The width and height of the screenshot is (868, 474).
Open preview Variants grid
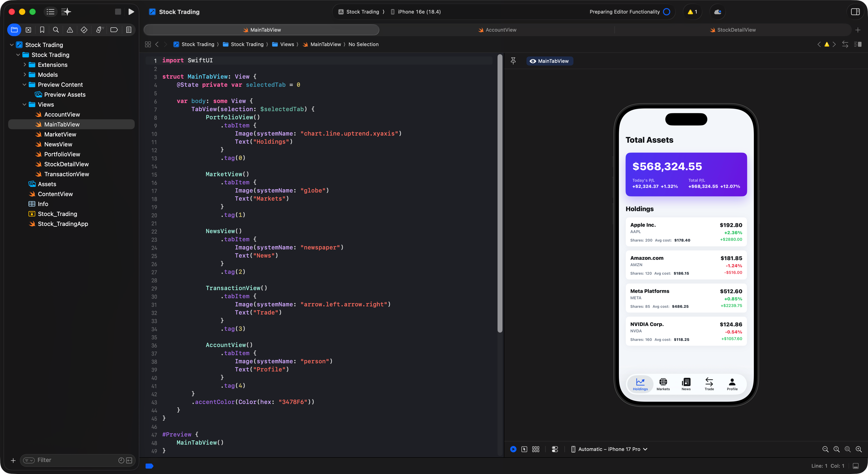(536, 449)
